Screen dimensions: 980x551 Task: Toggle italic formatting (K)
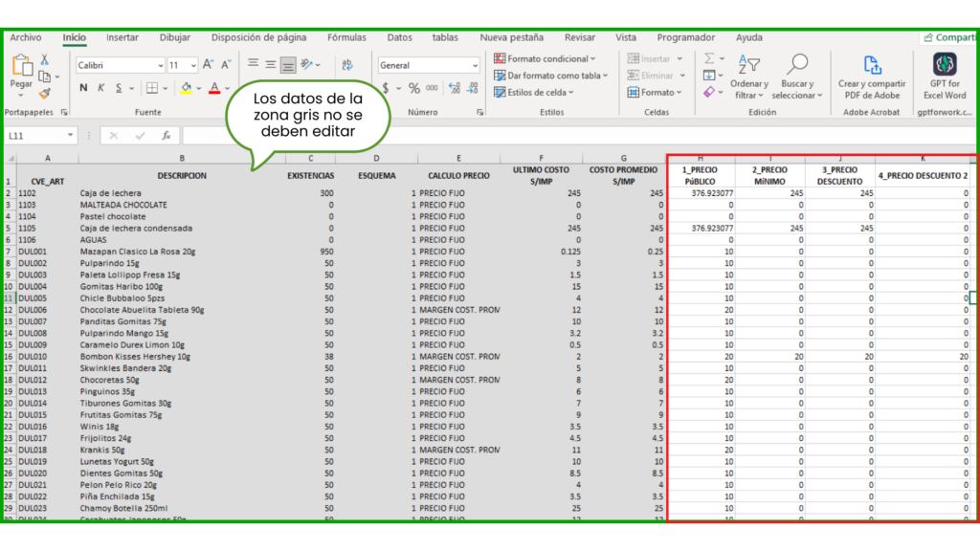101,88
